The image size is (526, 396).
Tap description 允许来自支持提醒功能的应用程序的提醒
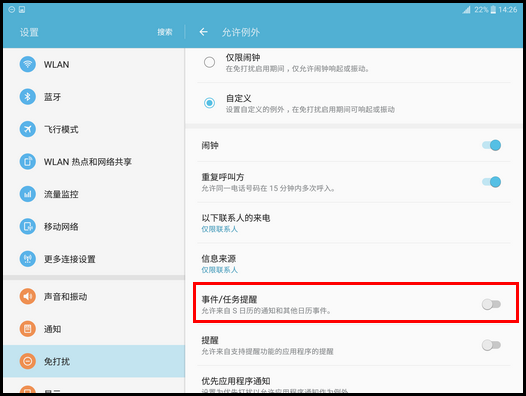[x=267, y=351]
